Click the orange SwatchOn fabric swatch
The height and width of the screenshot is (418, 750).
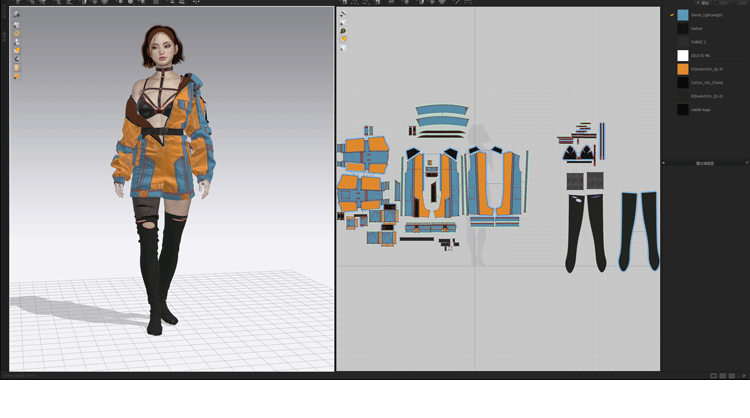click(683, 69)
